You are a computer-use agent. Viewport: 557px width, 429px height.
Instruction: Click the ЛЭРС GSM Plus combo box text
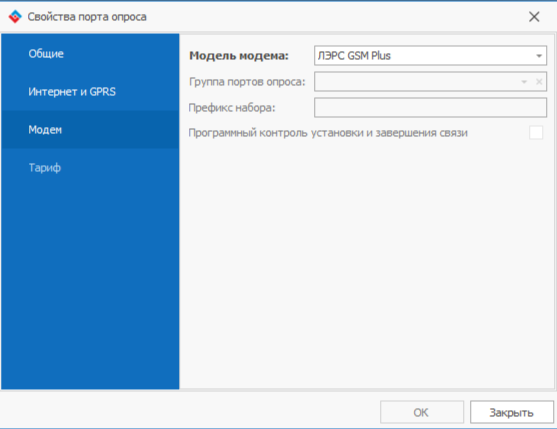(354, 56)
